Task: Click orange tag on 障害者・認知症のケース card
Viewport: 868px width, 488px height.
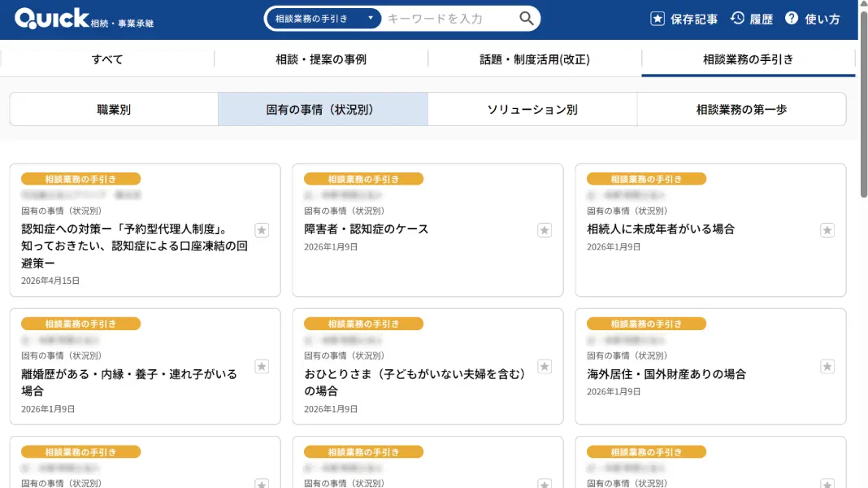Action: click(x=363, y=179)
